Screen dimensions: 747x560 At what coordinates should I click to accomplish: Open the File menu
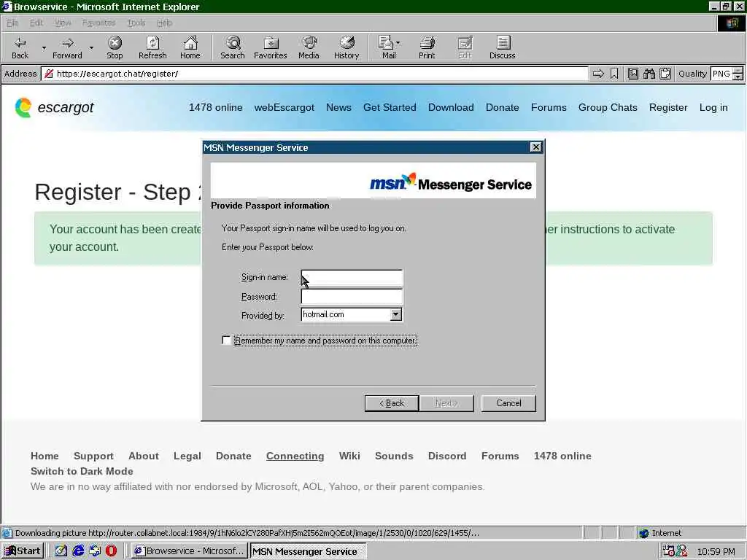point(12,23)
